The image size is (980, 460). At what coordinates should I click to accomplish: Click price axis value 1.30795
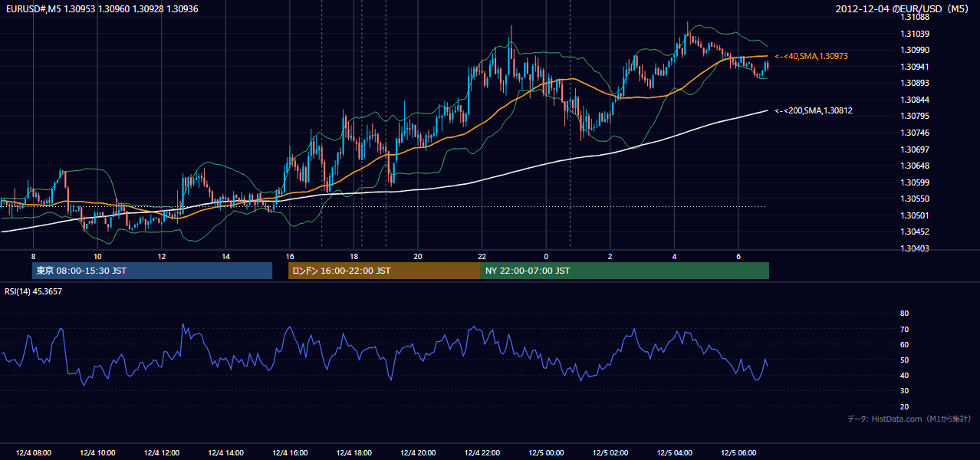[916, 116]
